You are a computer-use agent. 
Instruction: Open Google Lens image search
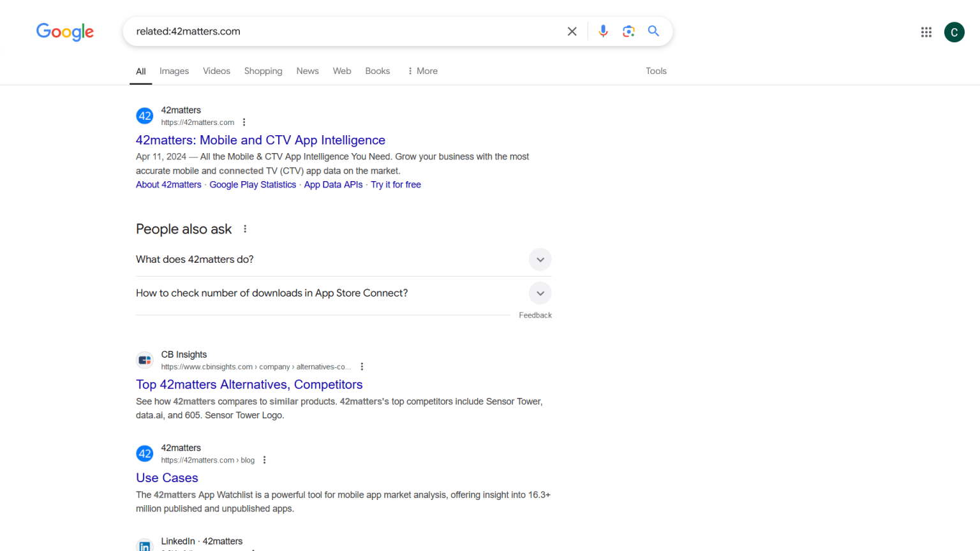[628, 31]
